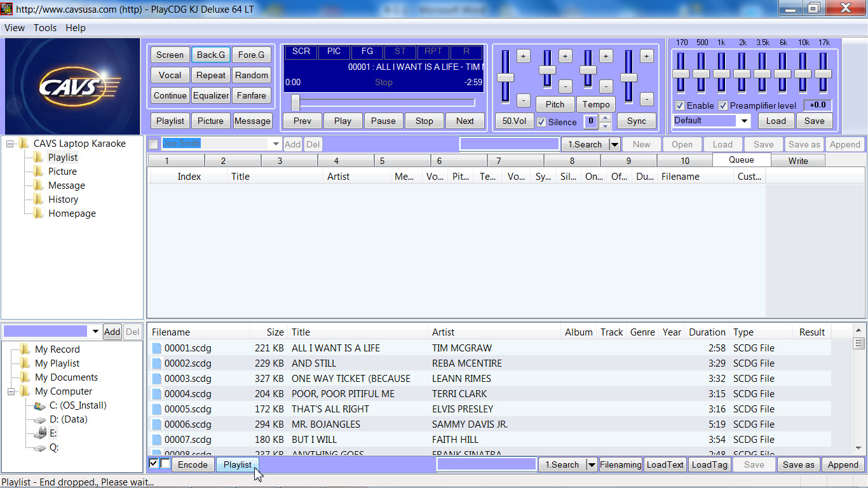Click the CAVS Laptop Karaoke folder icon
This screenshot has height=488, width=868.
(24, 144)
